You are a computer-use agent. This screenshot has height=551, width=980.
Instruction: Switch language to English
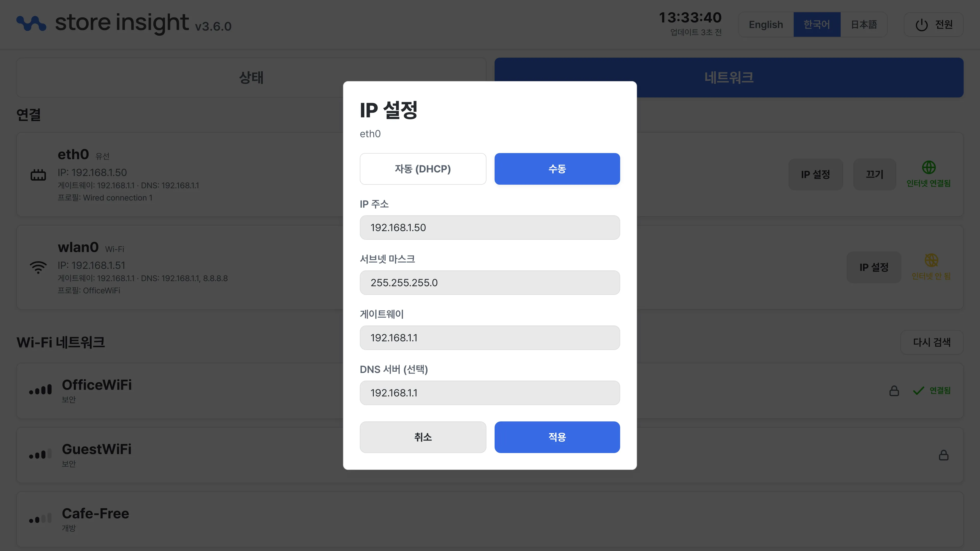click(766, 25)
